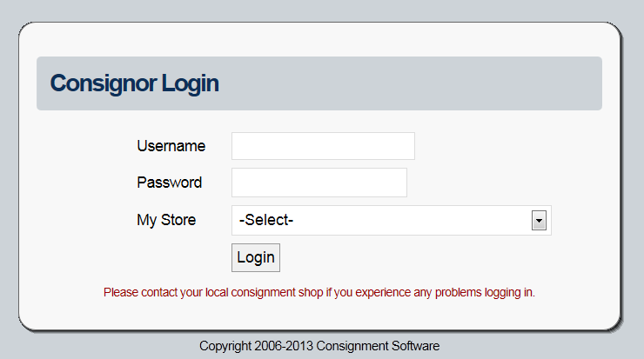This screenshot has width=644, height=359.
Task: Click the Password field label
Action: coord(169,183)
